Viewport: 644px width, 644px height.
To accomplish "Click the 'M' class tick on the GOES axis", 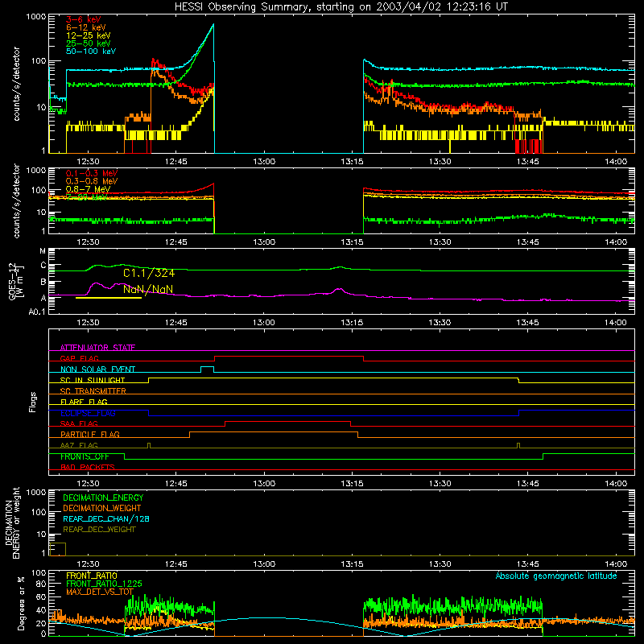I will tap(43, 251).
